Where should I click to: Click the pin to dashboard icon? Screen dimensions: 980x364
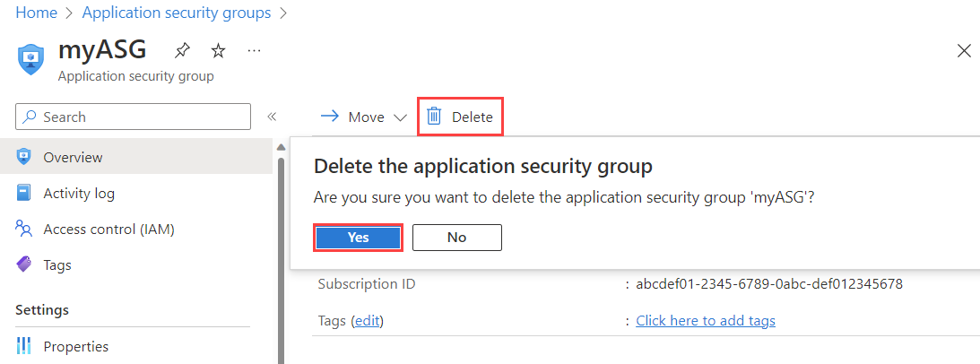(183, 50)
